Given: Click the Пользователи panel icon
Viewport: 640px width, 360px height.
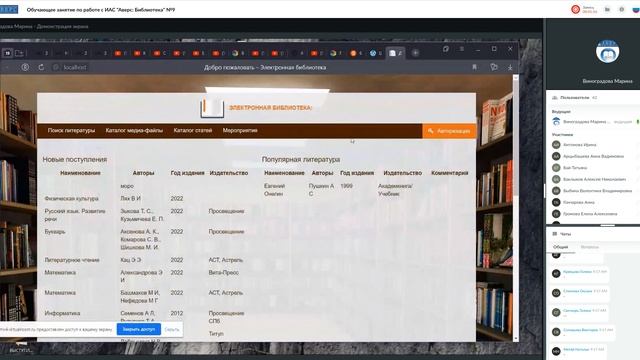Looking at the screenshot, I should [554, 98].
